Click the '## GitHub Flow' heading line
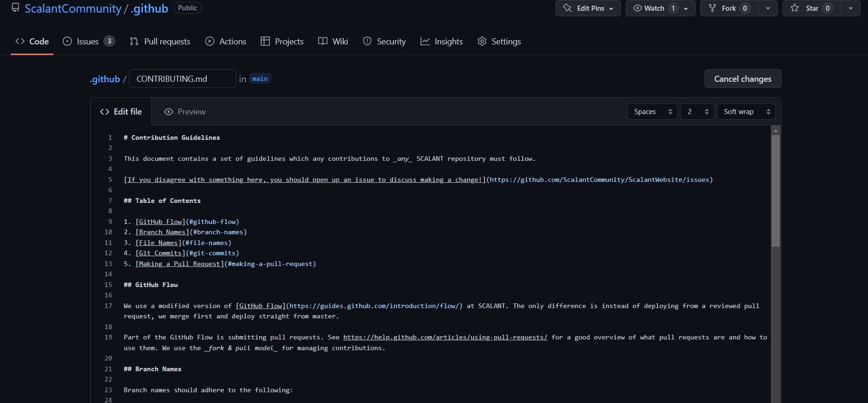 [x=150, y=285]
